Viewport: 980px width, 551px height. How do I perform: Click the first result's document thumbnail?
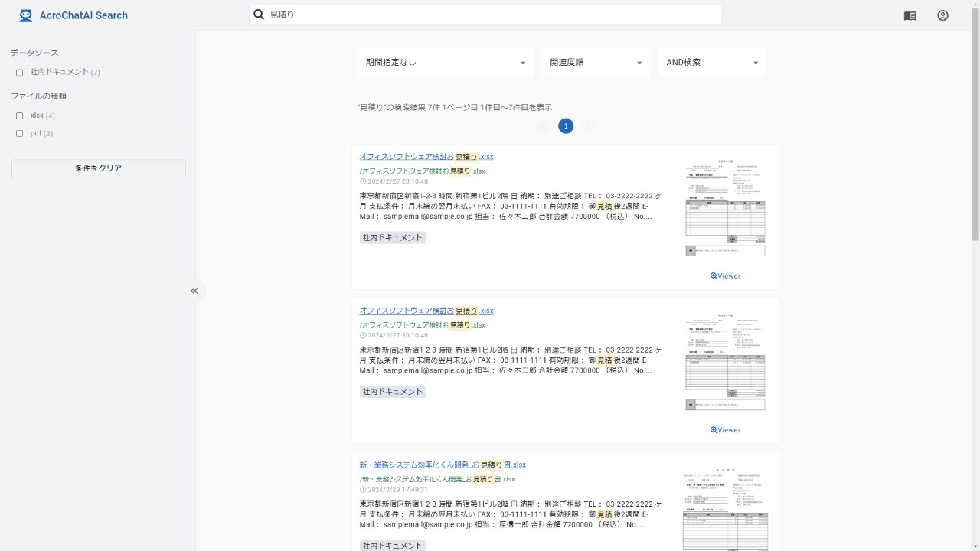[725, 208]
